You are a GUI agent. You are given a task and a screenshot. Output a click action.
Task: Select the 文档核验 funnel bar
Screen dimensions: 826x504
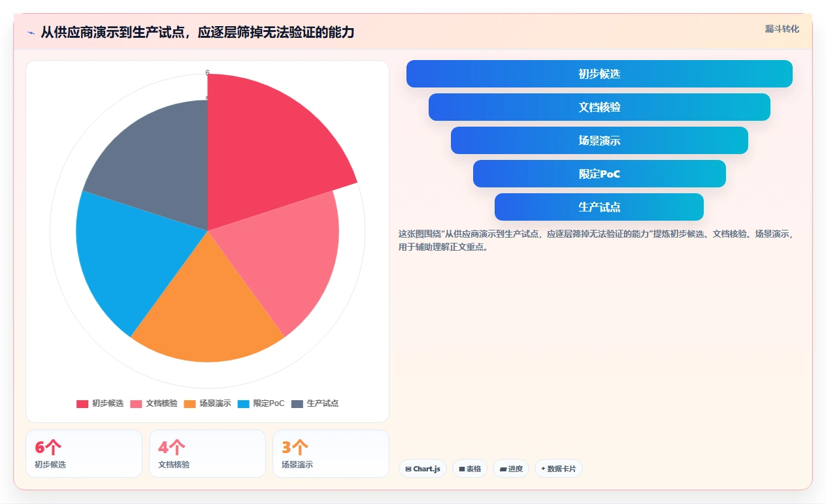[x=599, y=107]
